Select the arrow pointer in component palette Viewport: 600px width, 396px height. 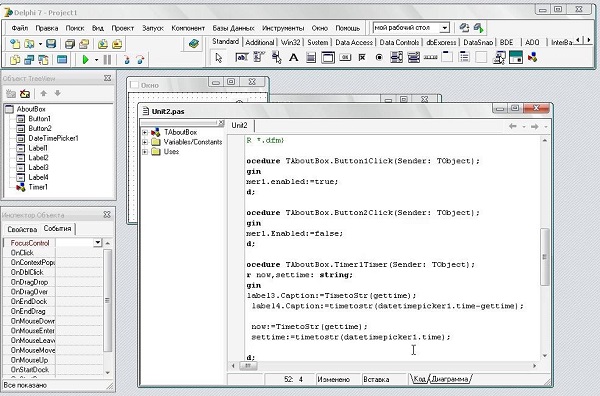point(218,58)
